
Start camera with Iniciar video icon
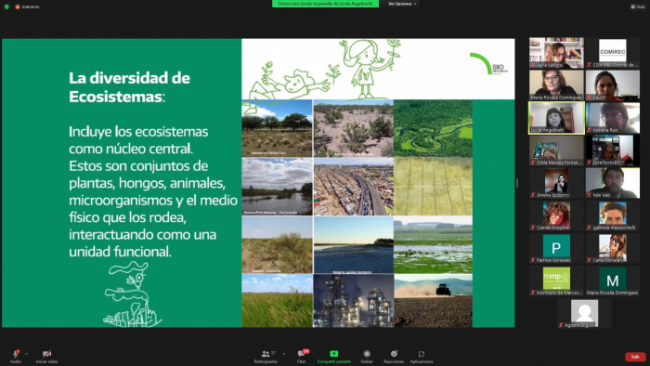tap(47, 354)
